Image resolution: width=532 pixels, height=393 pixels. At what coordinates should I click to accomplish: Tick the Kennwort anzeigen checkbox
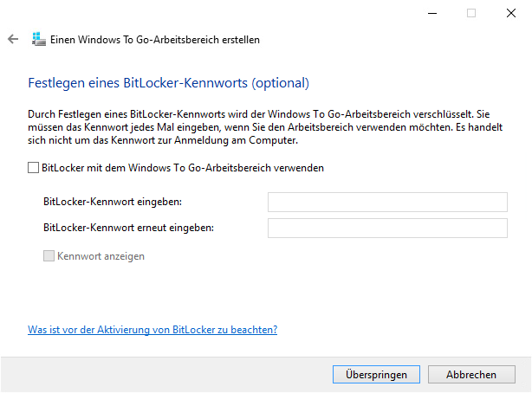coord(49,256)
